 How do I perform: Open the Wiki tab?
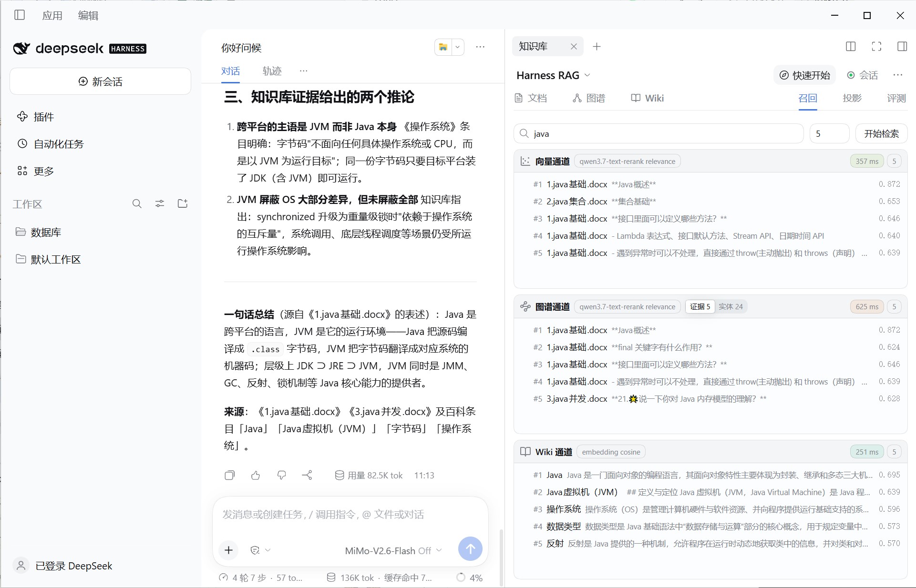point(647,98)
